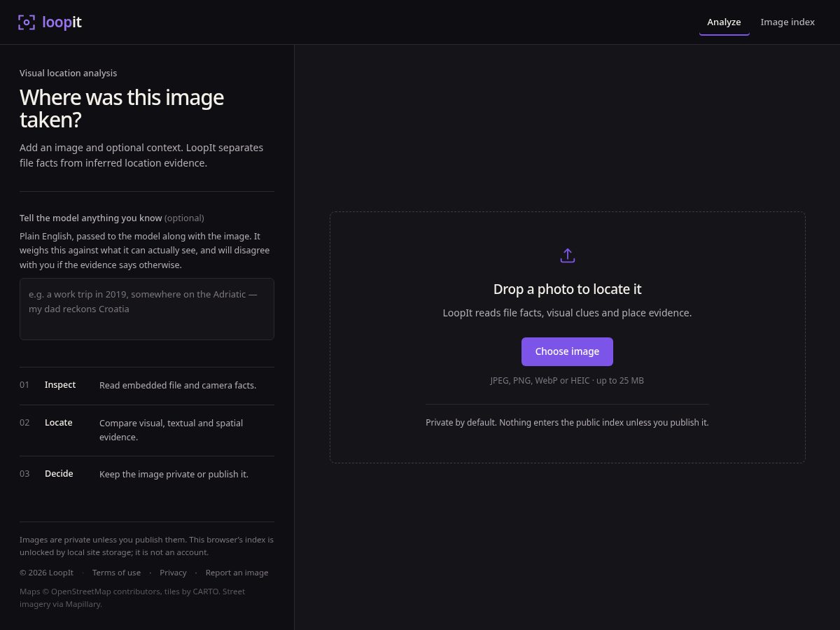Click the step number 01
The image size is (840, 630).
[24, 385]
